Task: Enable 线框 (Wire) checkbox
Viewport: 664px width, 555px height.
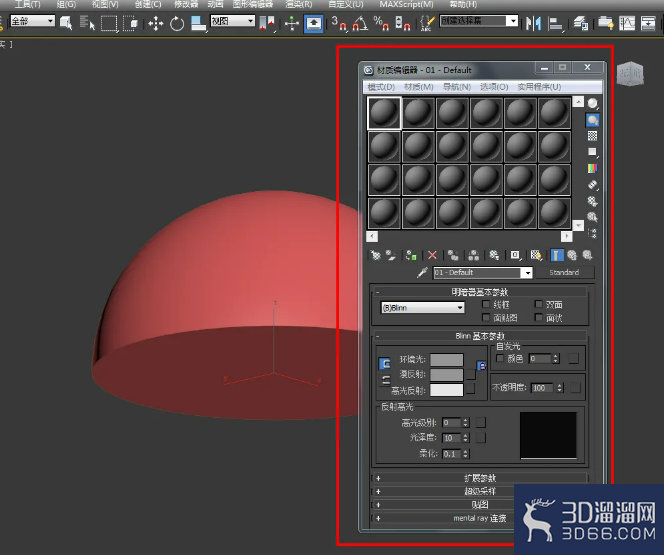Action: tap(486, 304)
